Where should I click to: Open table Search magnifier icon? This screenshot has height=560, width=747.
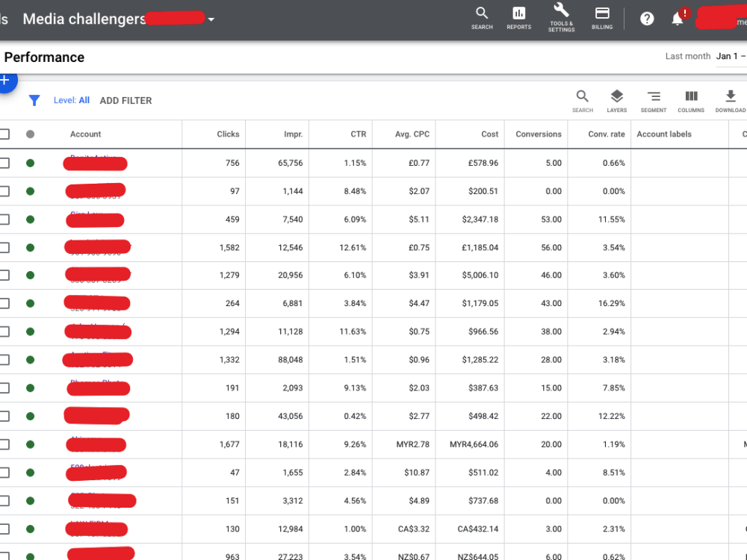coord(583,101)
